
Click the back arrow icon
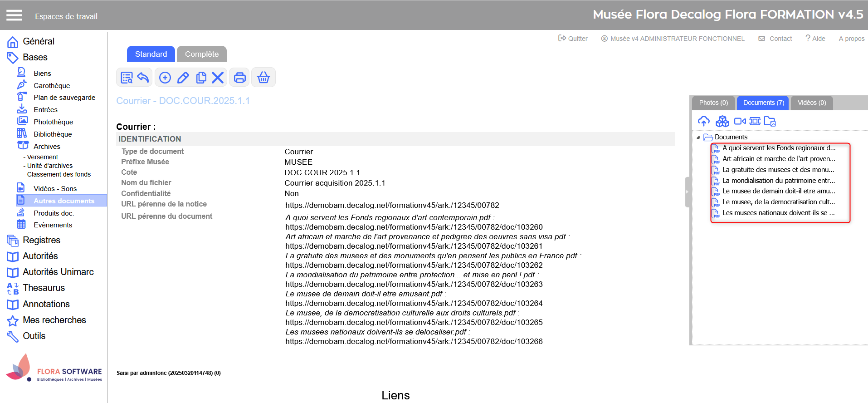pos(143,78)
